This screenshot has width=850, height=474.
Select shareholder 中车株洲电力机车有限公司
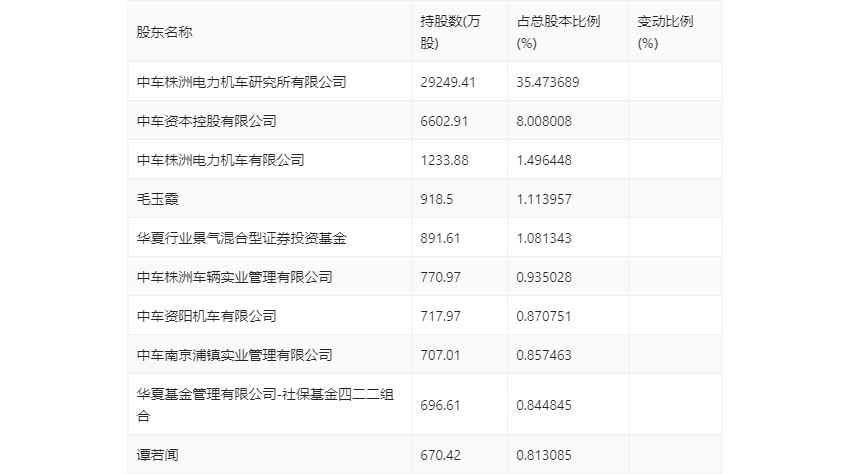tap(220, 160)
